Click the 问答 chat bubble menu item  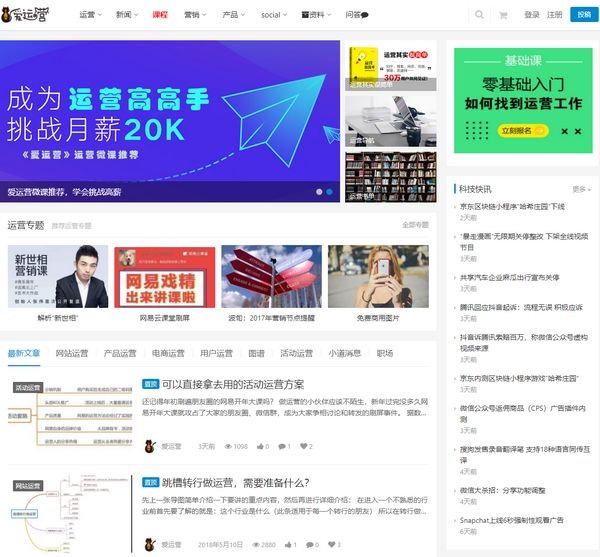(x=357, y=15)
